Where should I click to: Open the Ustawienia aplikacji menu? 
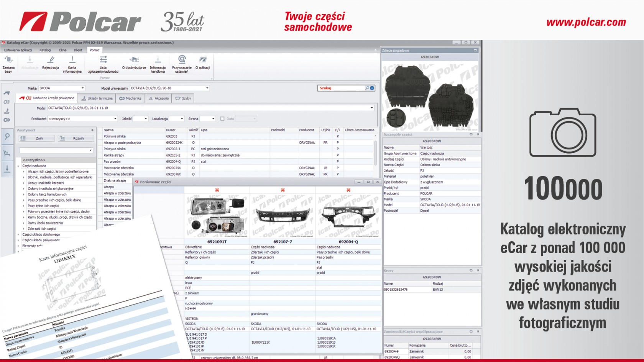point(18,50)
